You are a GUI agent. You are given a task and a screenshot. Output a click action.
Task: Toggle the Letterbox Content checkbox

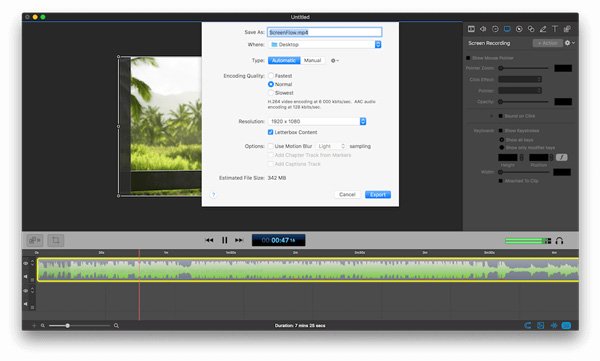click(271, 132)
